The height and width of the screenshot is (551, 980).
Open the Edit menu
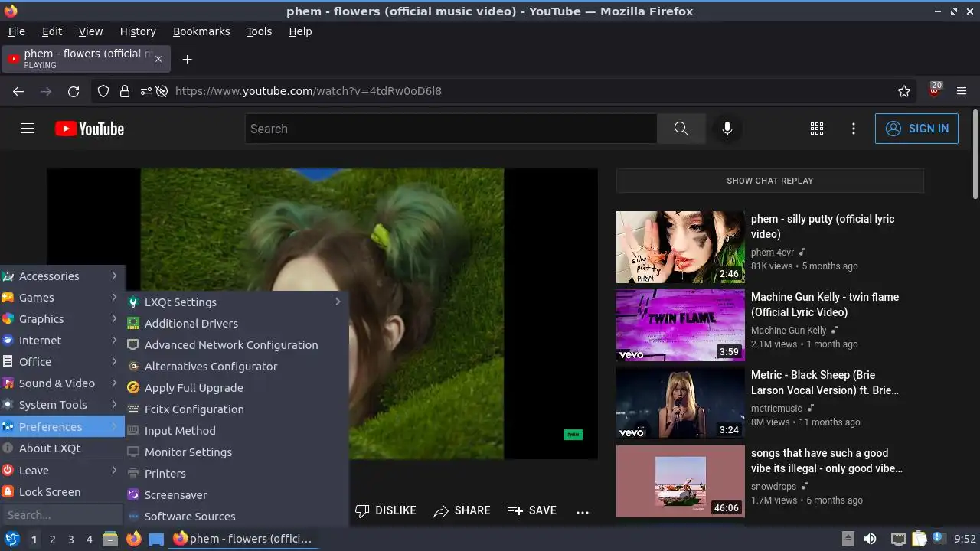52,31
